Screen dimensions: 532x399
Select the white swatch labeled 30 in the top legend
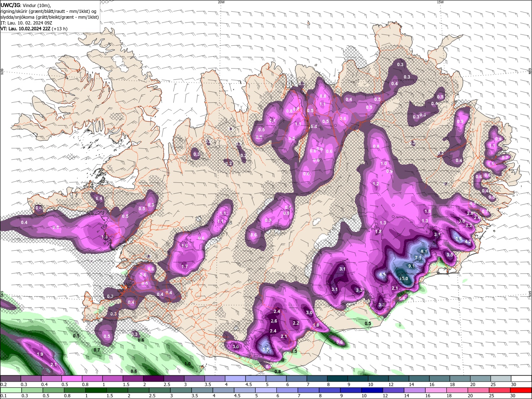521,379
